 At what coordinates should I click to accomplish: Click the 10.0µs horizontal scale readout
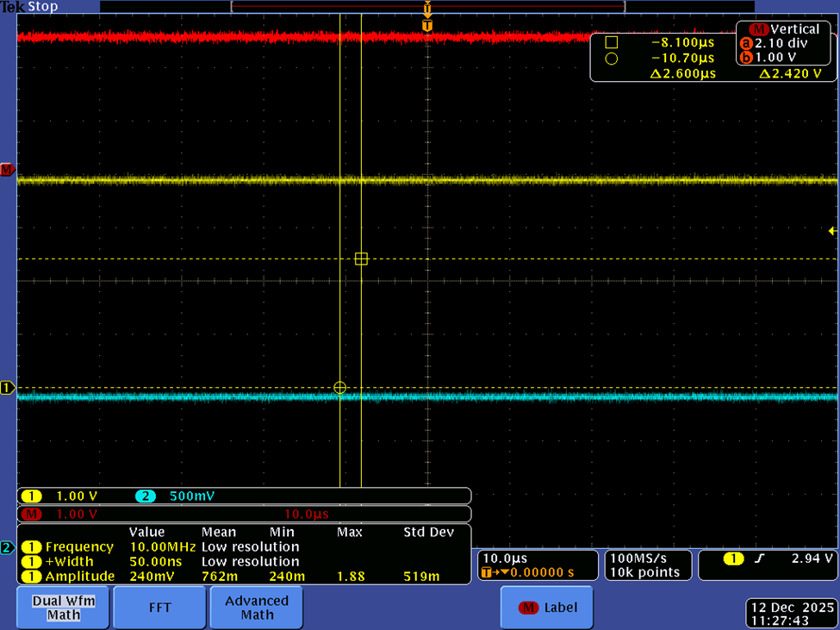pyautogui.click(x=505, y=558)
